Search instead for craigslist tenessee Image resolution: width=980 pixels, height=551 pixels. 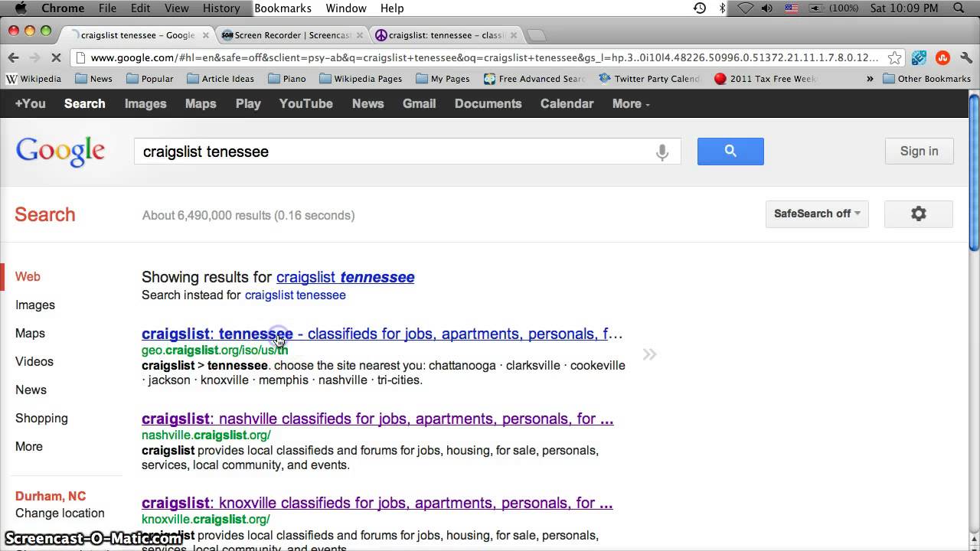tap(295, 295)
